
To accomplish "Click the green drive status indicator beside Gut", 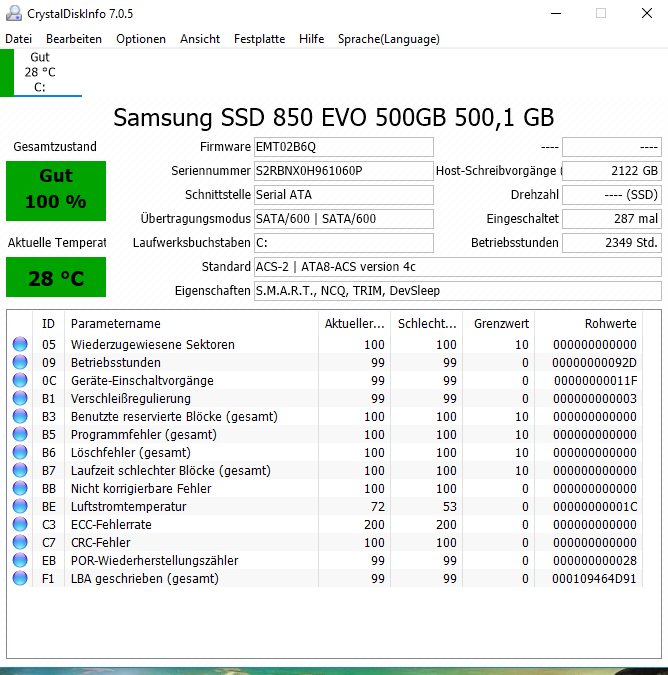I will tap(7, 72).
